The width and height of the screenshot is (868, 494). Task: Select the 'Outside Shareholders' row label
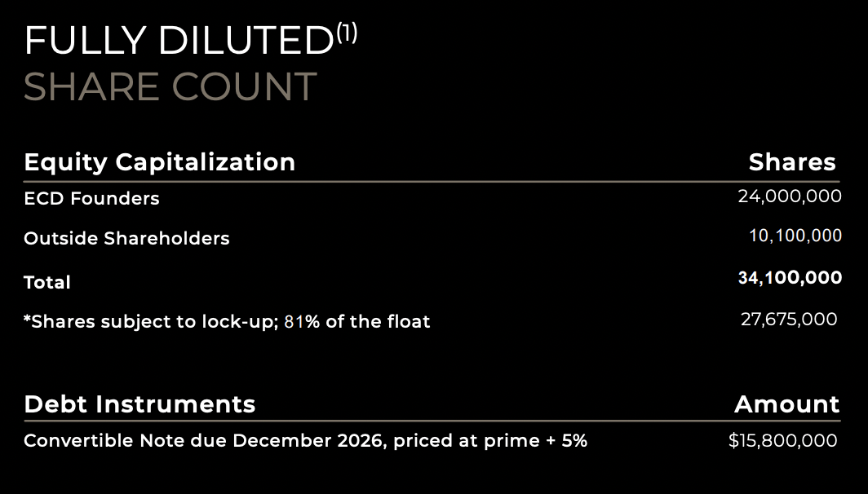tap(126, 239)
